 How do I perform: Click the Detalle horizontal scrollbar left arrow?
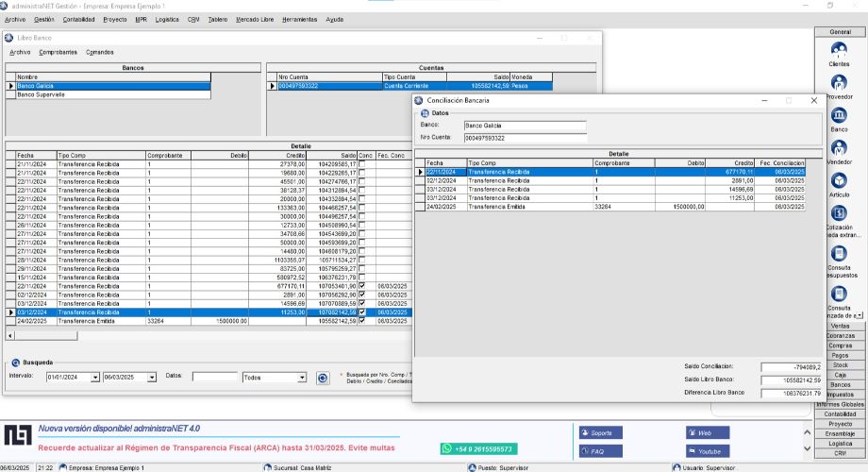coord(10,335)
